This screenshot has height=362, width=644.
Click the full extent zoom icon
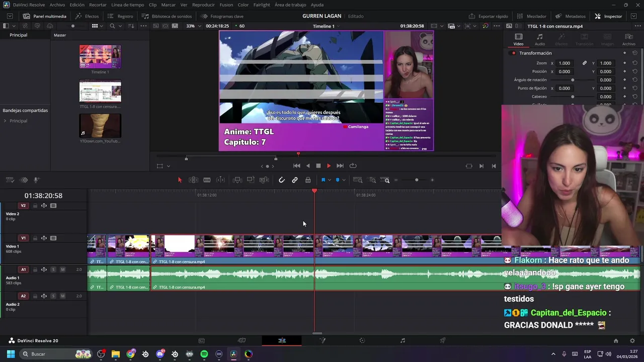click(358, 180)
